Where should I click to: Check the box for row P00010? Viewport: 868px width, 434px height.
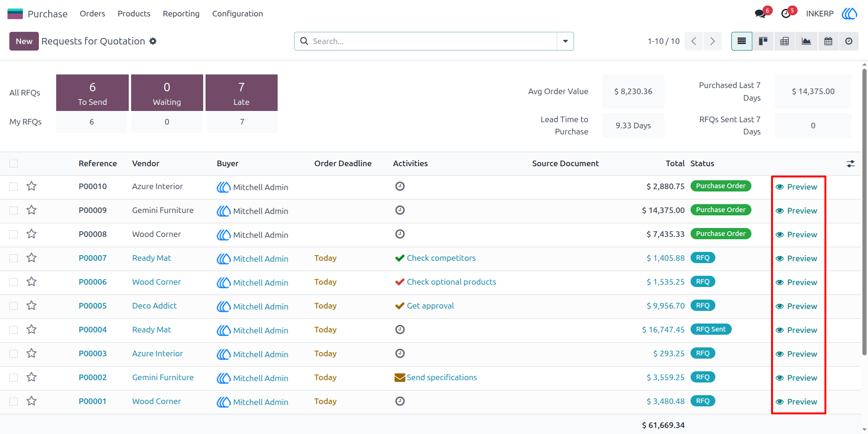coord(14,186)
